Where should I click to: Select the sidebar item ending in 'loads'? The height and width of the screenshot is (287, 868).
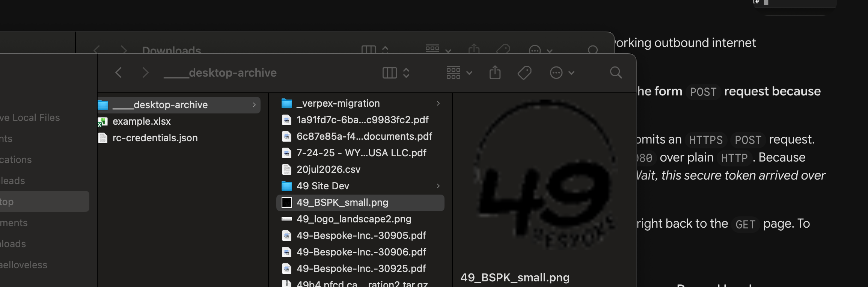click(13, 244)
